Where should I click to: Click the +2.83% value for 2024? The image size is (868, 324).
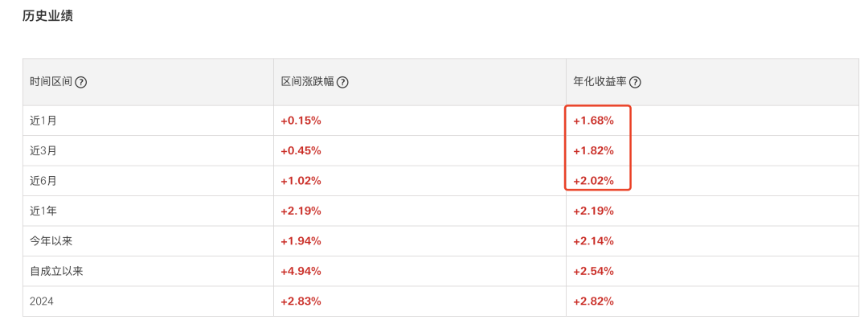tap(301, 301)
